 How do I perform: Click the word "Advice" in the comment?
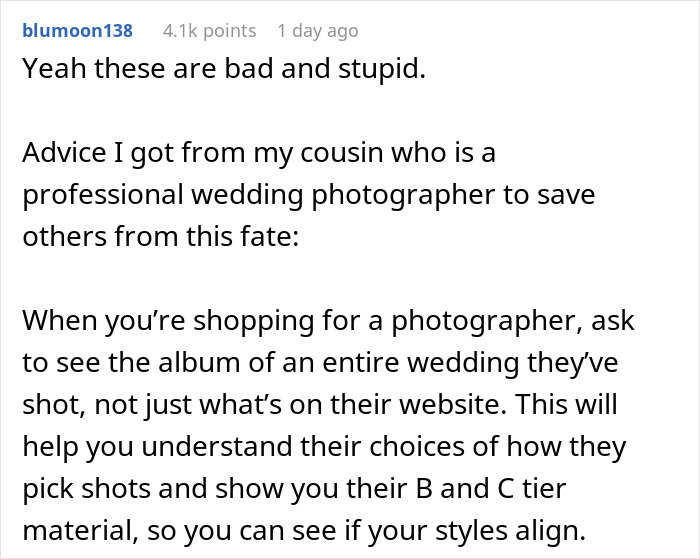[64, 155]
